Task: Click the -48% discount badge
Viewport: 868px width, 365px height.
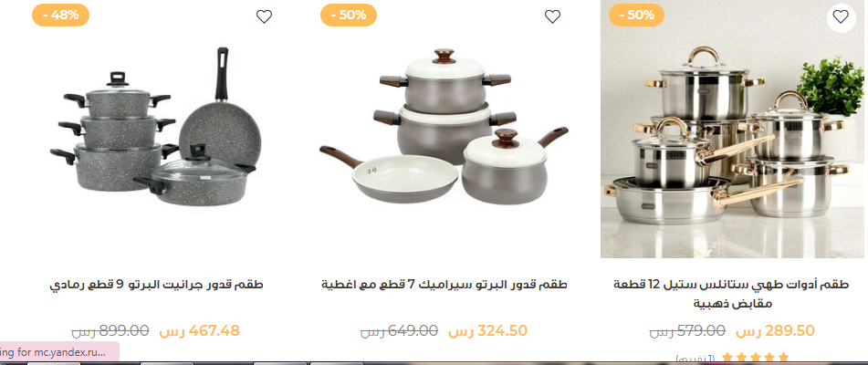Action: pos(61,15)
